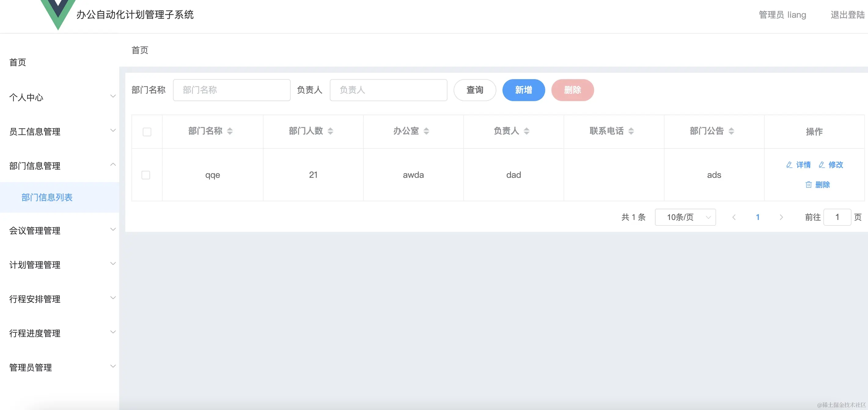Select the checkbox for department qqe
This screenshot has height=410, width=868.
point(146,175)
